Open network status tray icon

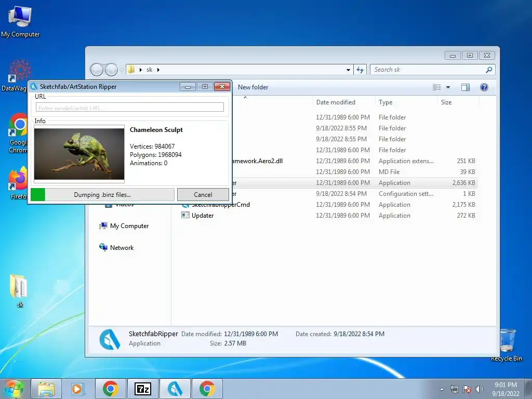pyautogui.click(x=454, y=389)
